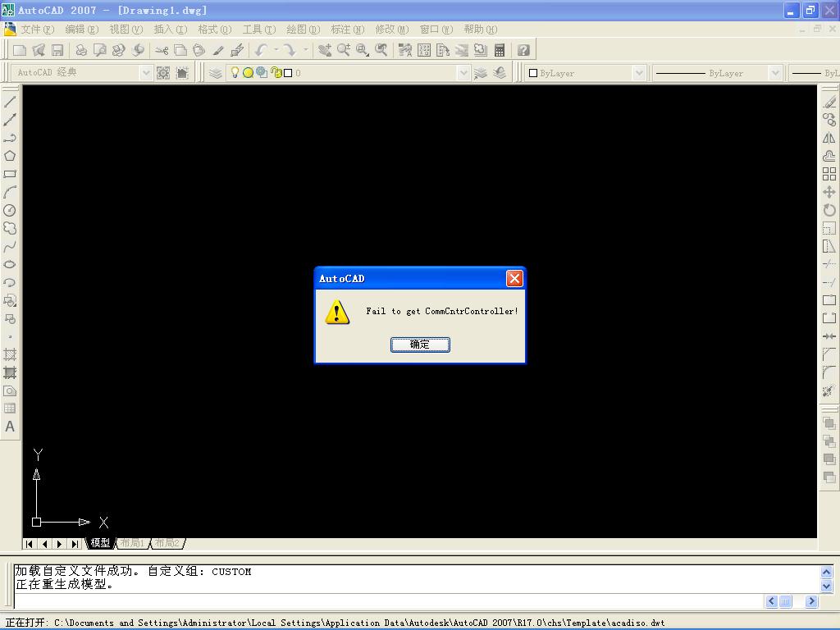Open the 工具(T) menu
Viewport: 840px width, 630px height.
coord(258,30)
